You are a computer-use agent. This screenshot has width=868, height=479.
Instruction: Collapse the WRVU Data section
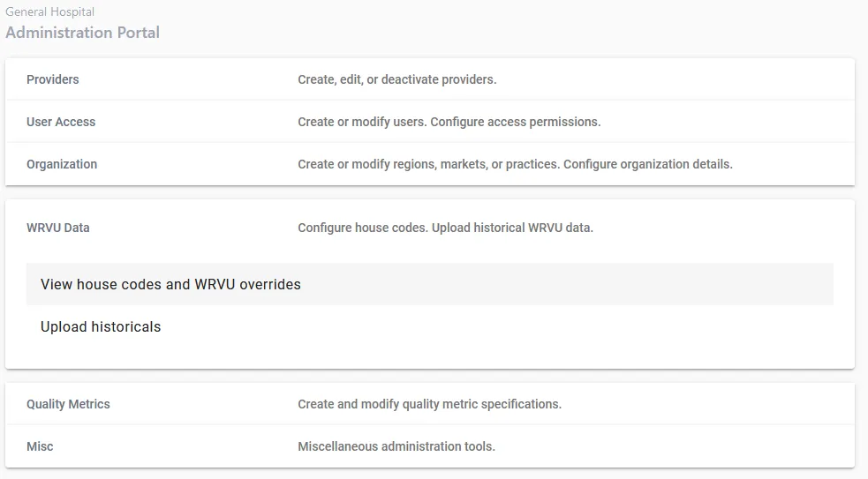point(58,228)
